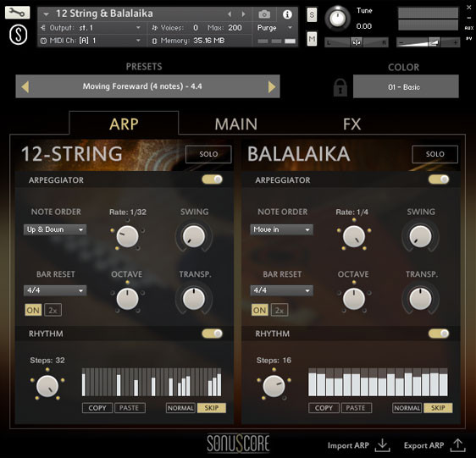Screen dimensions: 476x458
Task: Toggle Balalaika bar reset 2x
Action: click(280, 310)
